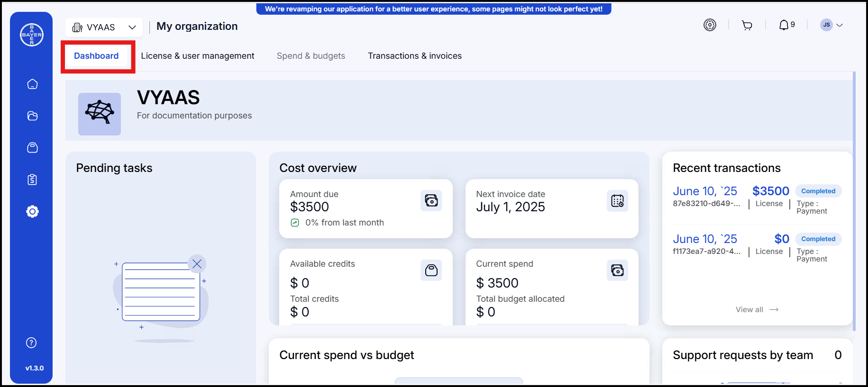The width and height of the screenshot is (868, 387).
Task: Open License & user management tab
Action: click(x=198, y=56)
